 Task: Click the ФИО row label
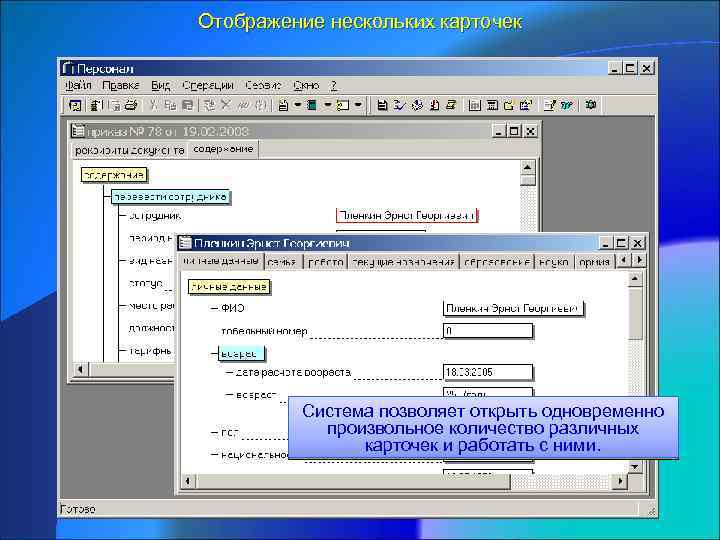click(232, 308)
